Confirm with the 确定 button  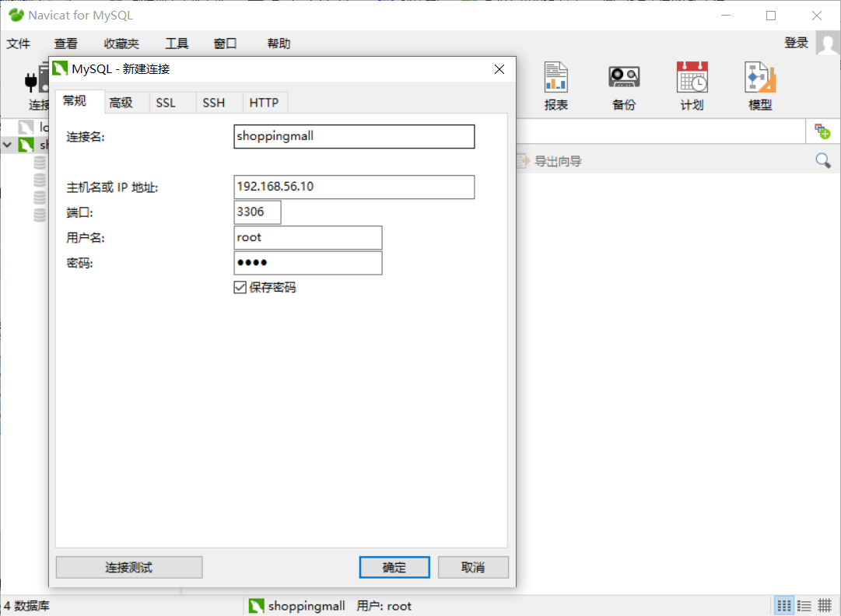click(394, 567)
